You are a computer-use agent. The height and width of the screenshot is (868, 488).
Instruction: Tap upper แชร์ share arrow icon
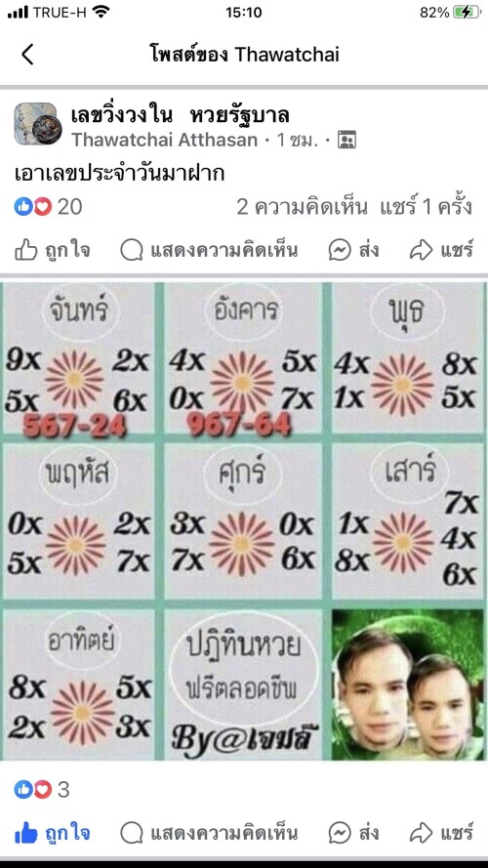421,251
